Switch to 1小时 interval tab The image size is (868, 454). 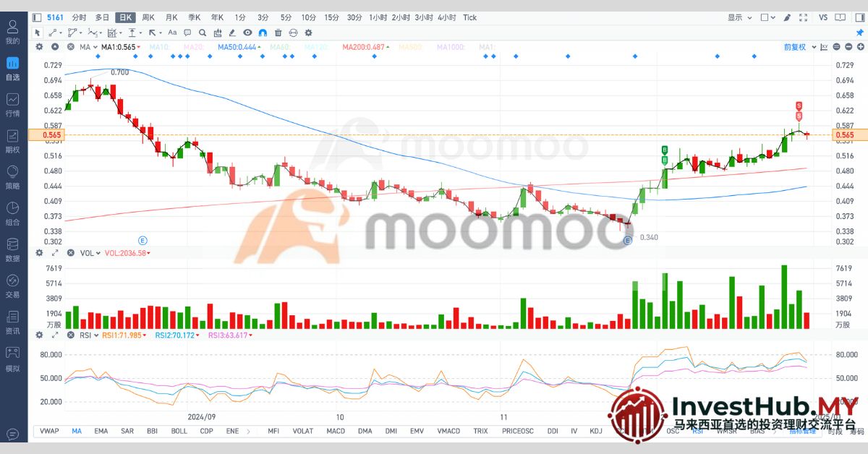(x=378, y=17)
